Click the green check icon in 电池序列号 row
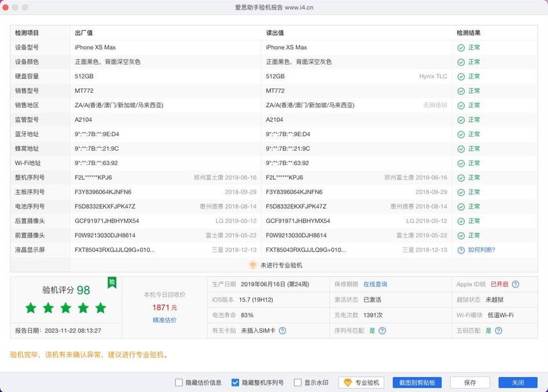Screen dimensions: 548x392 (461, 207)
